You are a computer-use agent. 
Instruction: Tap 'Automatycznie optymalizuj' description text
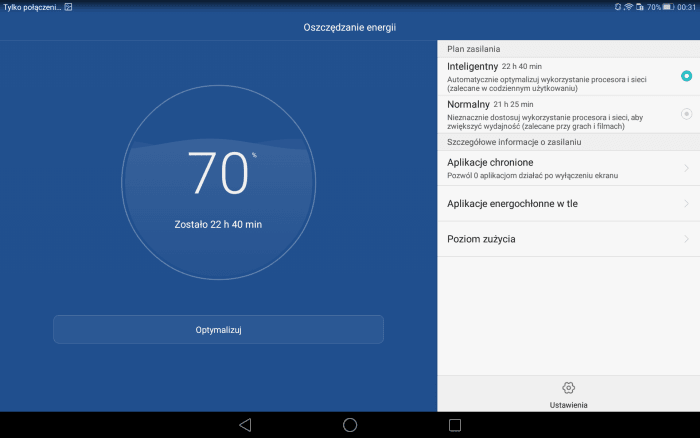[547, 83]
